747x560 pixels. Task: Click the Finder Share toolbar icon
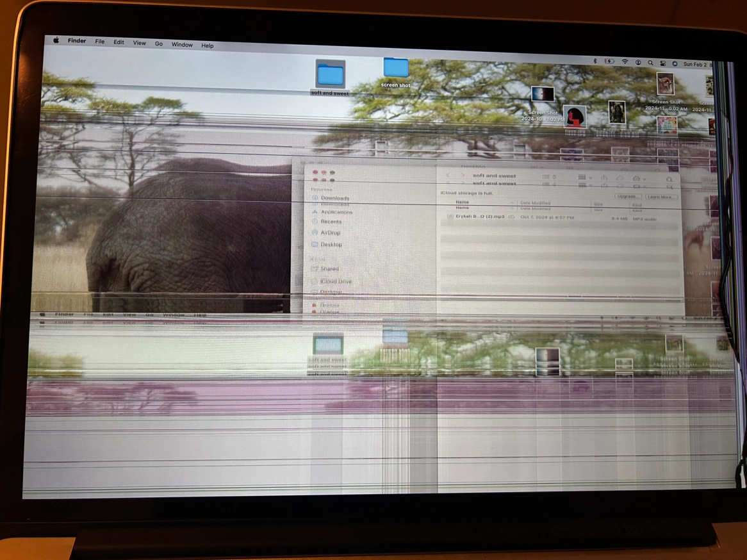tap(604, 177)
